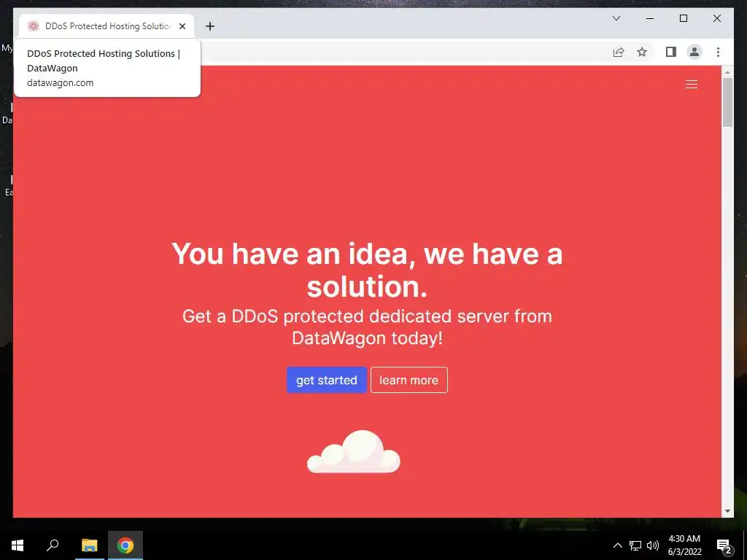Screen dimensions: 747x560
Task: Minimize the Chrome window
Action: click(x=650, y=18)
